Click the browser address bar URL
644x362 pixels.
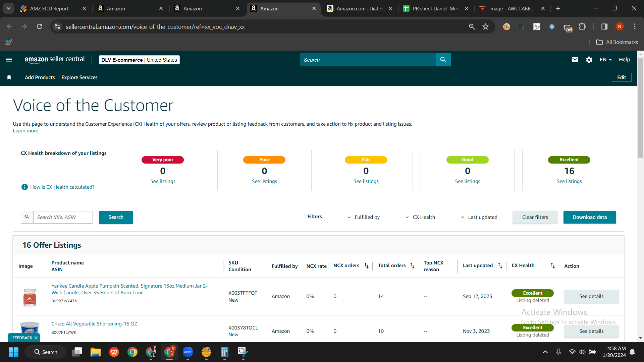click(155, 26)
